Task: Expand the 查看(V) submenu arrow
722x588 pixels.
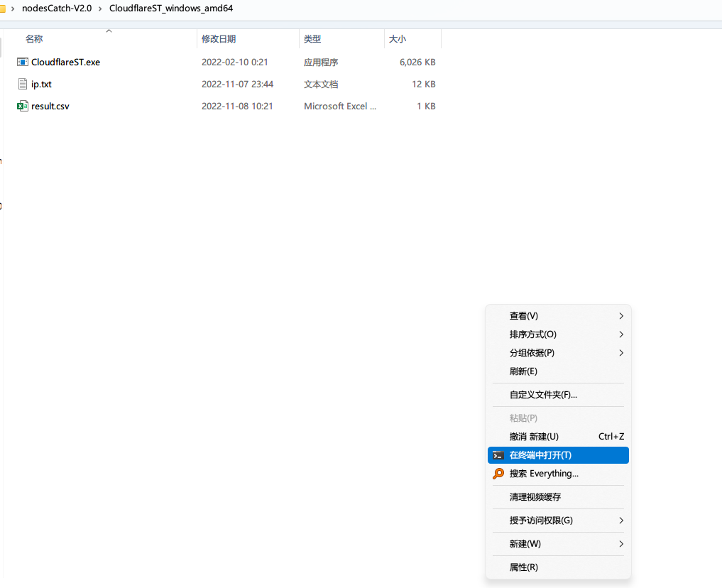Action: coord(621,316)
